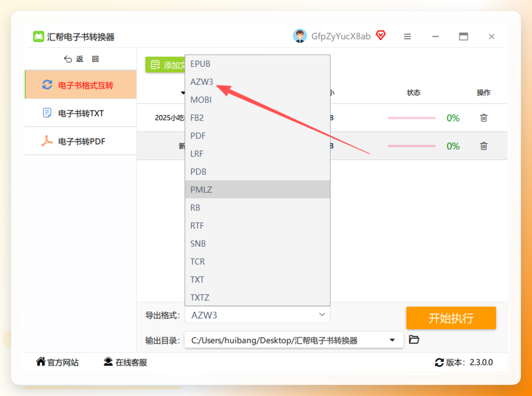The width and height of the screenshot is (532, 396).
Task: Close the converter window
Action: click(491, 36)
